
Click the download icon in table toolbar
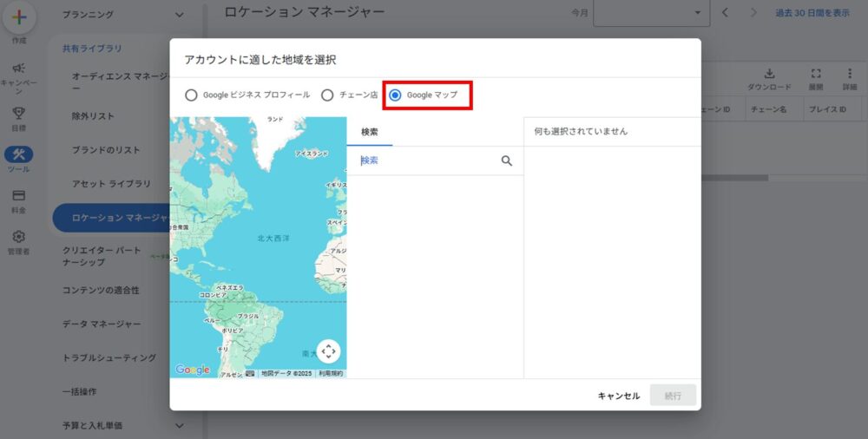[x=769, y=74]
